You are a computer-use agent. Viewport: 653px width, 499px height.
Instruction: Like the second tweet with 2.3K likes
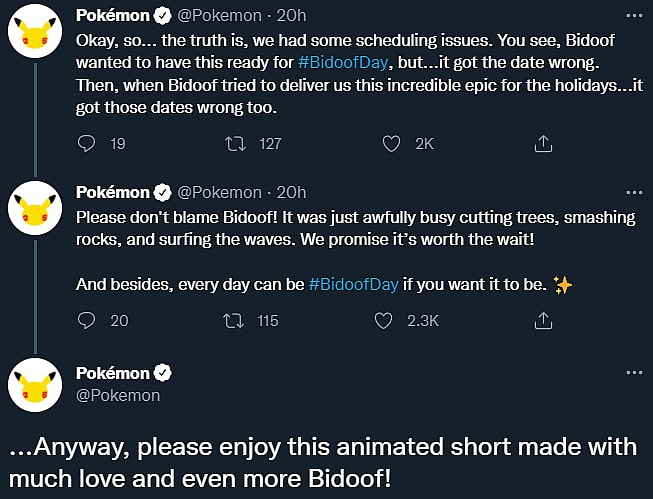tap(382, 321)
